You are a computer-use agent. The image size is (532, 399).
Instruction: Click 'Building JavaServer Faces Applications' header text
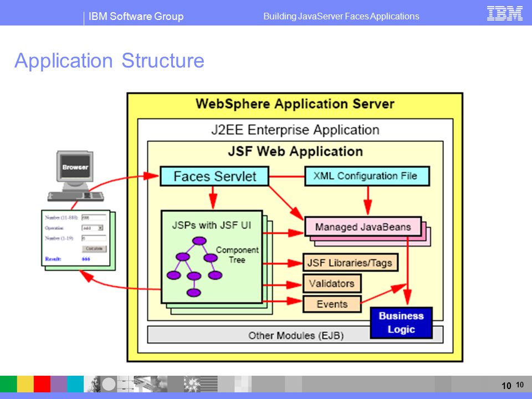tap(341, 16)
